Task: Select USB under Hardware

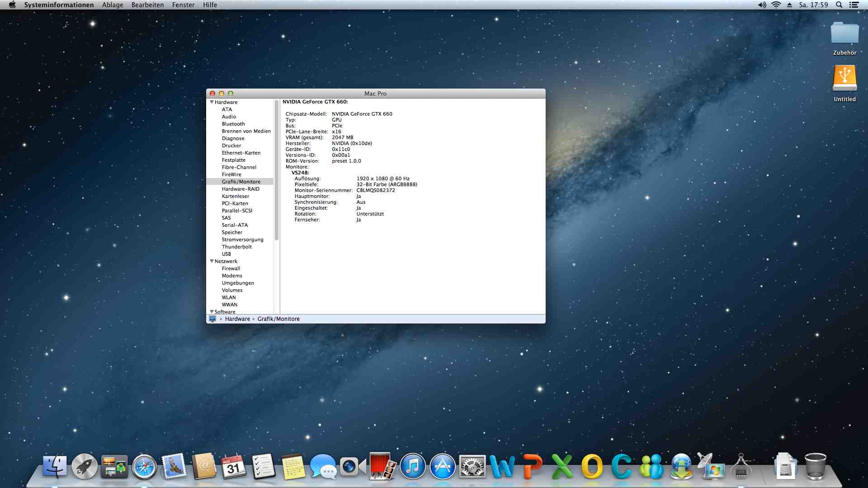Action: [x=226, y=254]
